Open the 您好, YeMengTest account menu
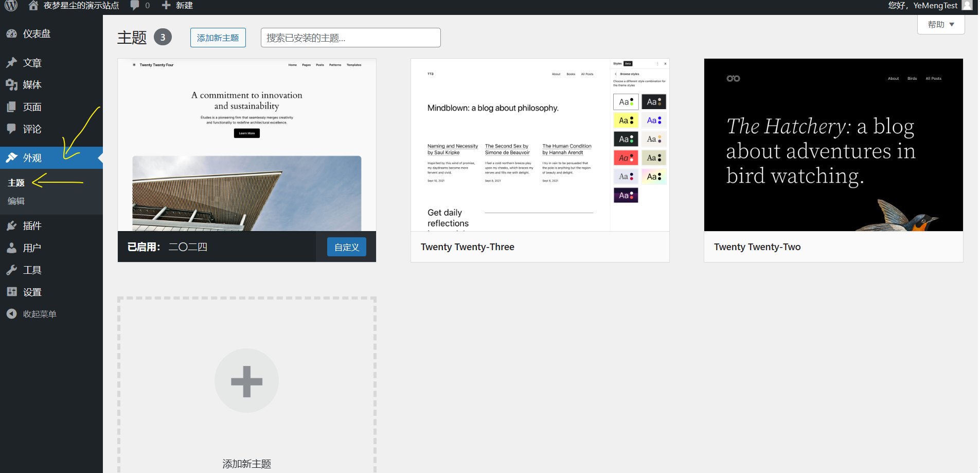980x473 pixels. click(922, 6)
